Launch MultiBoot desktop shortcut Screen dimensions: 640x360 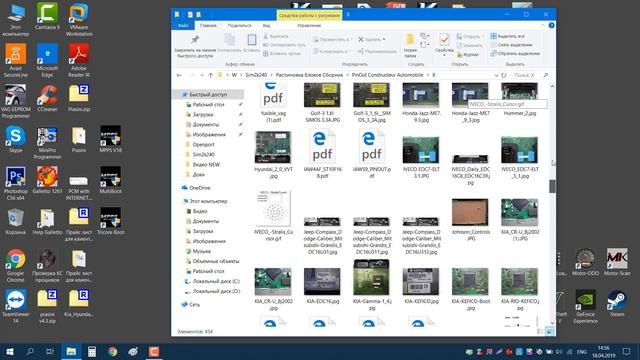click(x=111, y=180)
